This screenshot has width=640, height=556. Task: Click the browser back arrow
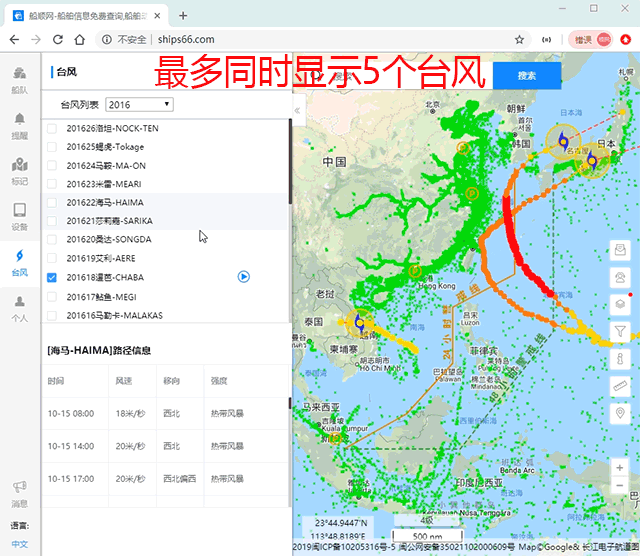point(14,40)
